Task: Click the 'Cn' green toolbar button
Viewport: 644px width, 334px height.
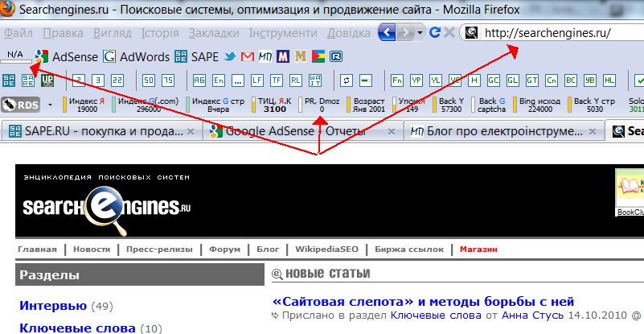Action: (552, 80)
